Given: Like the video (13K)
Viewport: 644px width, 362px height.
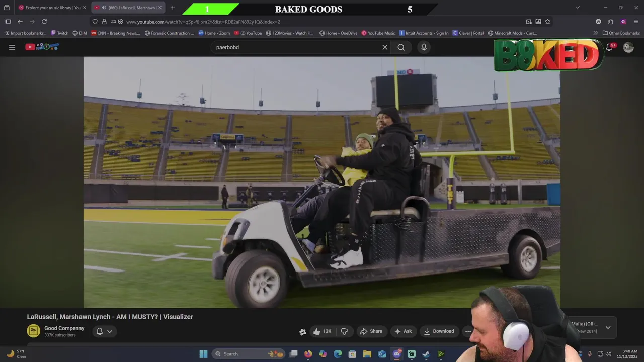Looking at the screenshot, I should click(x=322, y=331).
